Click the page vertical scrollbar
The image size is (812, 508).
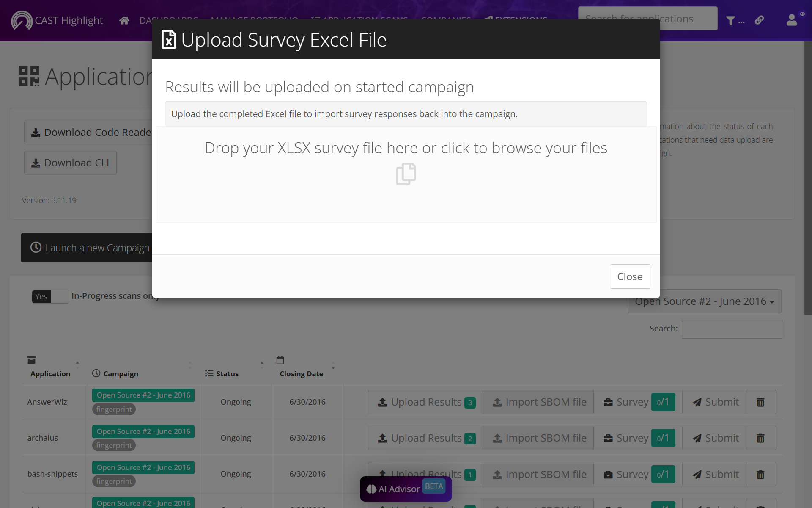(808, 178)
